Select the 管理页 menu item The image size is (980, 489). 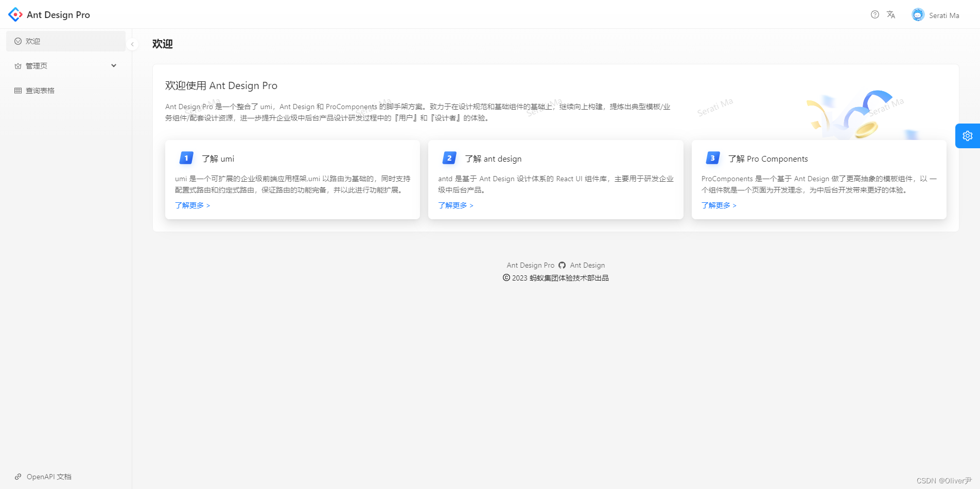coord(66,66)
